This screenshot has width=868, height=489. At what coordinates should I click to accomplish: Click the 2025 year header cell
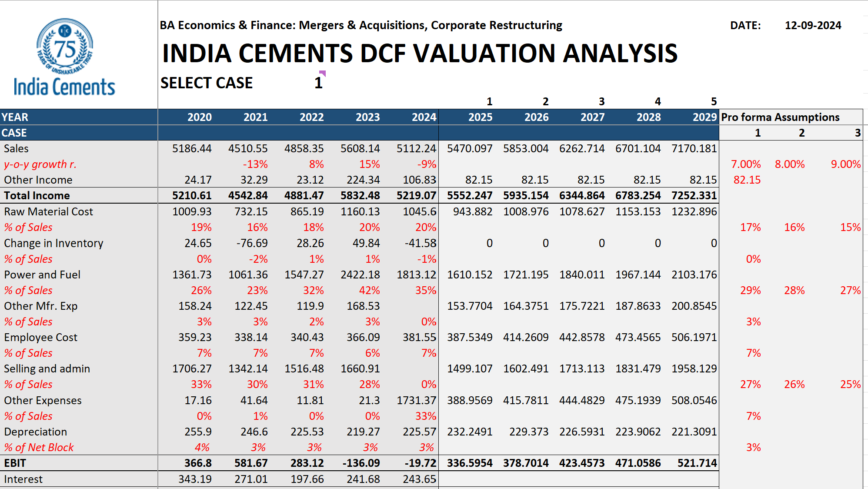[480, 117]
